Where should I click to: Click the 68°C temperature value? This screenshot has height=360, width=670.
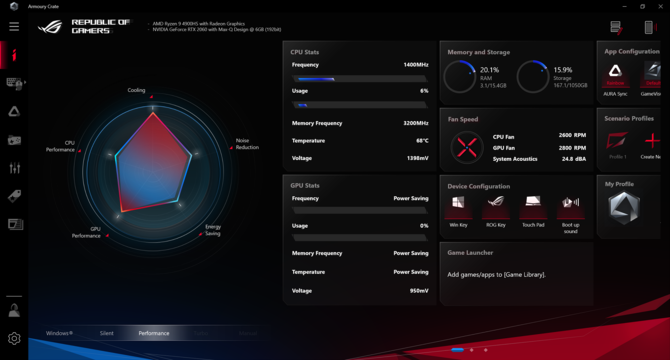click(422, 140)
